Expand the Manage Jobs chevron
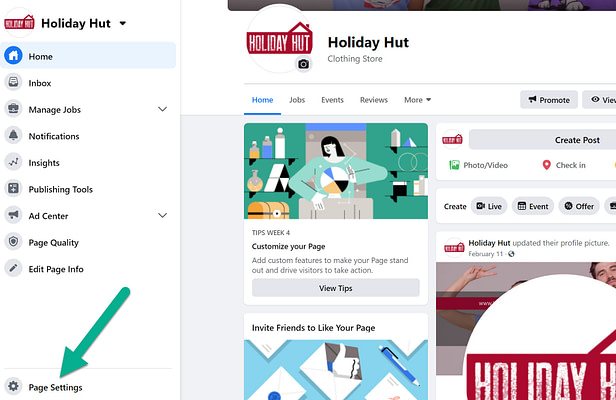Viewport: 616px width, 400px height. [162, 109]
